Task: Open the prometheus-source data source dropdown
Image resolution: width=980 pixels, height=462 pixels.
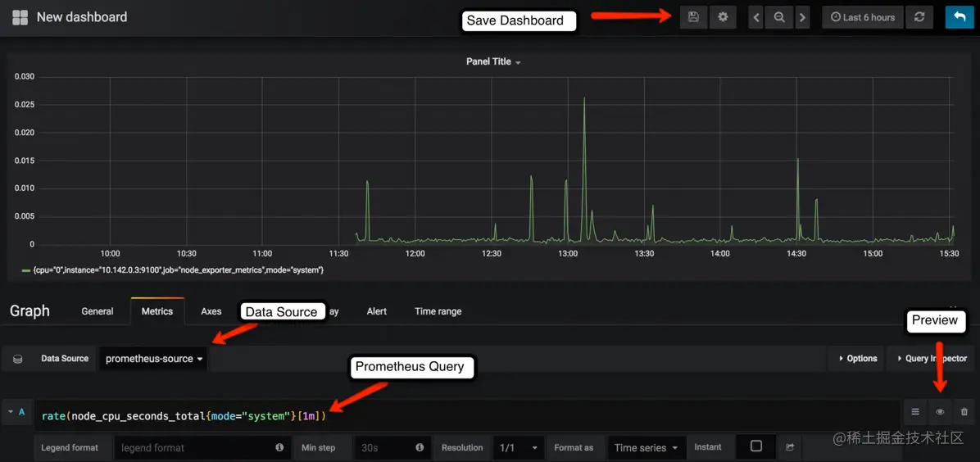Action: click(x=154, y=359)
